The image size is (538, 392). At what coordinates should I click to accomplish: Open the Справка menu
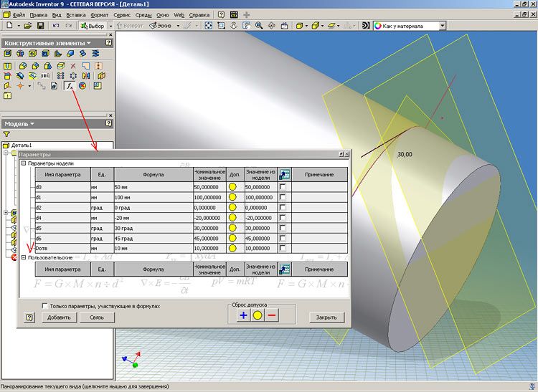click(x=199, y=15)
